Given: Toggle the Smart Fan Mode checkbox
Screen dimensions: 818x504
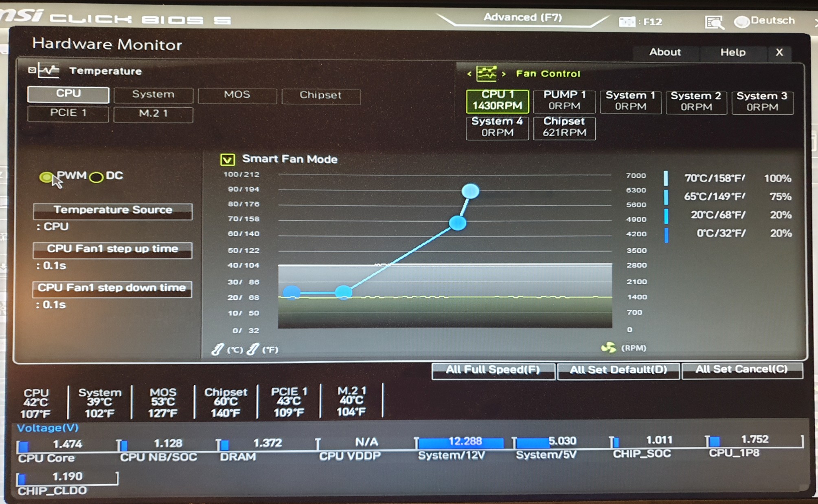Looking at the screenshot, I should coord(227,159).
